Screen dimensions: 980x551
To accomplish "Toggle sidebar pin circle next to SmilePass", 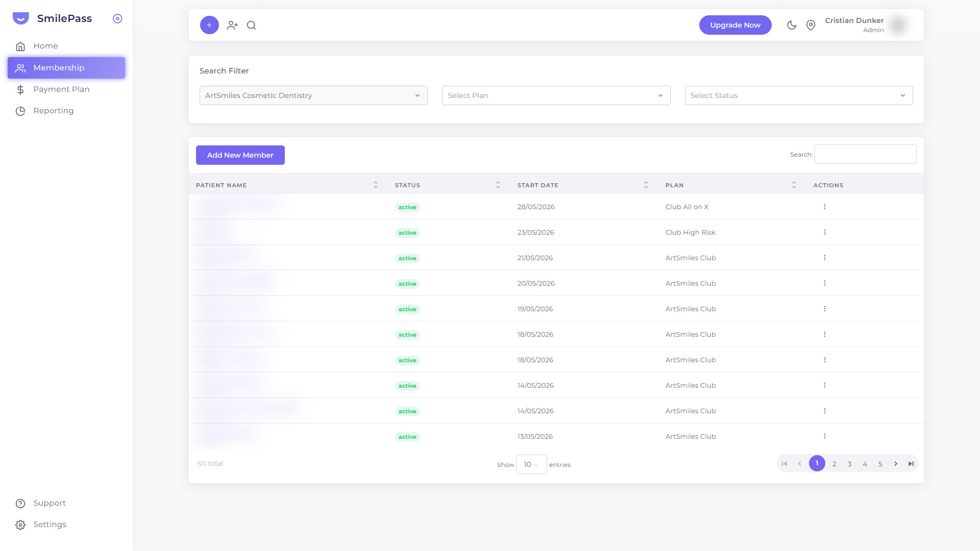I will click(117, 18).
